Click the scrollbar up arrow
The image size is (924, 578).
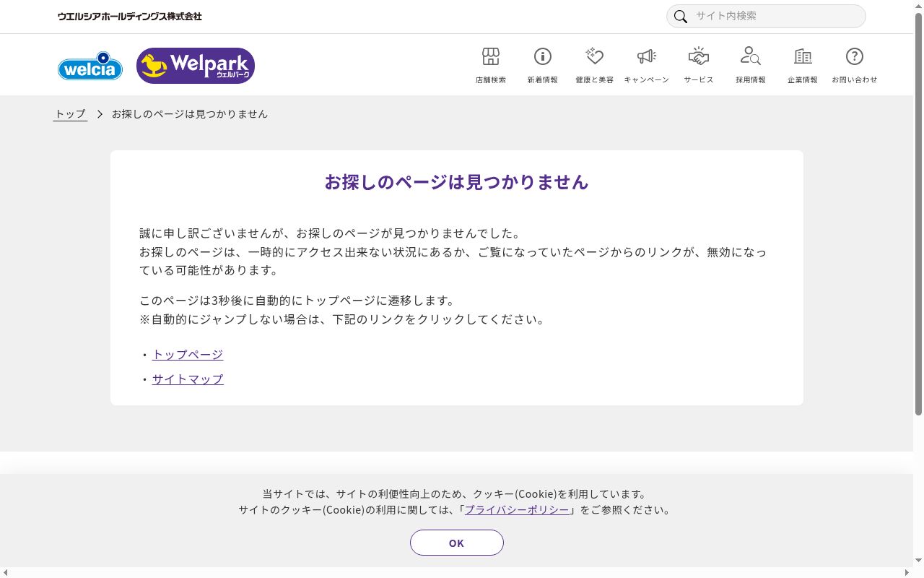(x=918, y=6)
